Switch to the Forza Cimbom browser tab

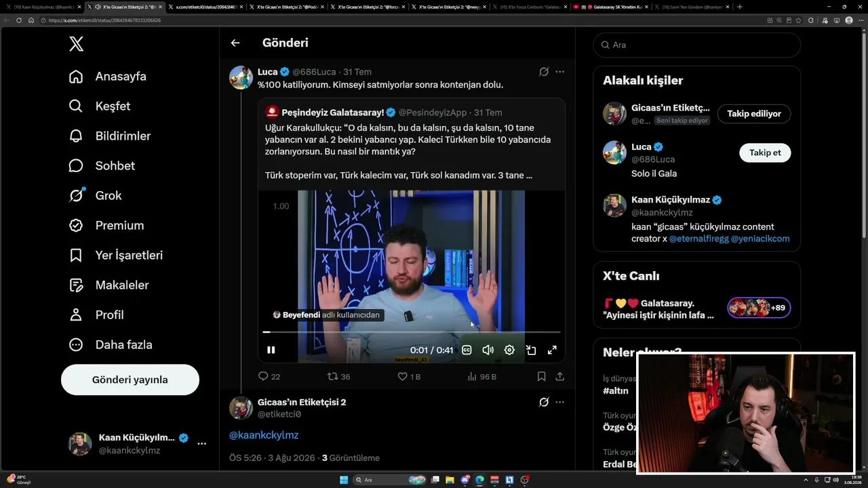(x=531, y=7)
